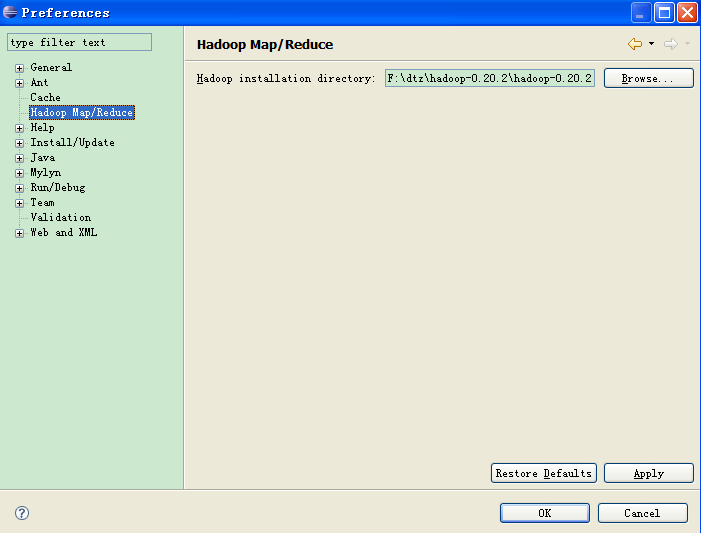Screen dimensions: 701x533
Task: Select Validation preferences page
Action: [61, 217]
